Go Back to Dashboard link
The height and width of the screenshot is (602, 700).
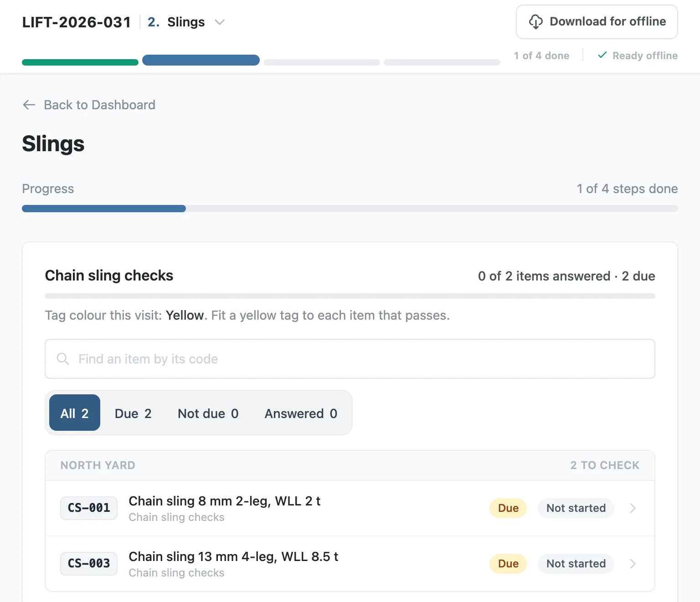89,105
